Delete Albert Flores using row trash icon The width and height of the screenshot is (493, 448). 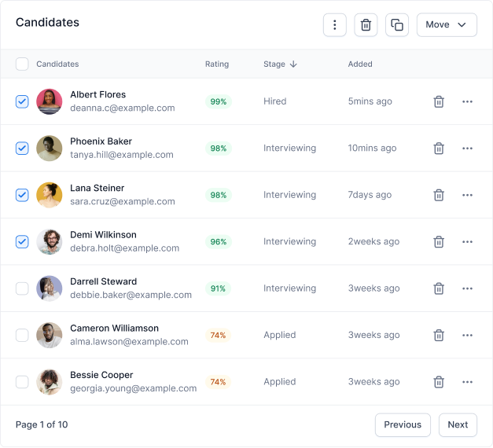[439, 101]
